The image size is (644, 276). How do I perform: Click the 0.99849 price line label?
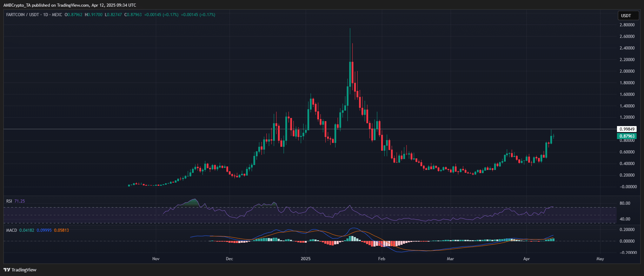pos(627,129)
